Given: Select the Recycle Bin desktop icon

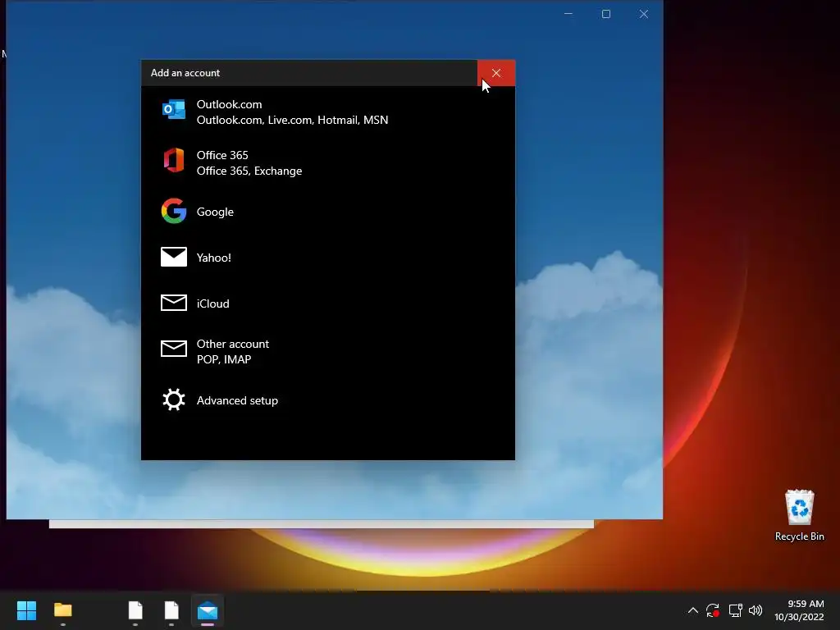Looking at the screenshot, I should 799,515.
